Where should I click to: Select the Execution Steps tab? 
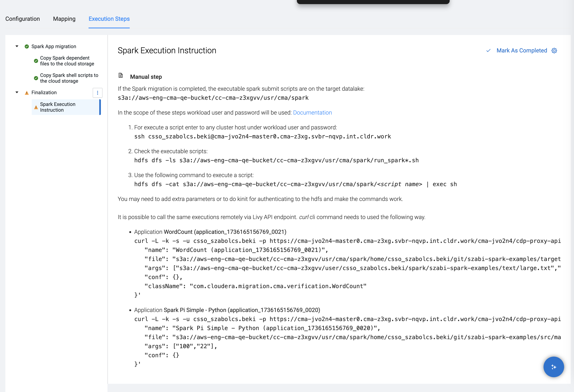pos(109,19)
